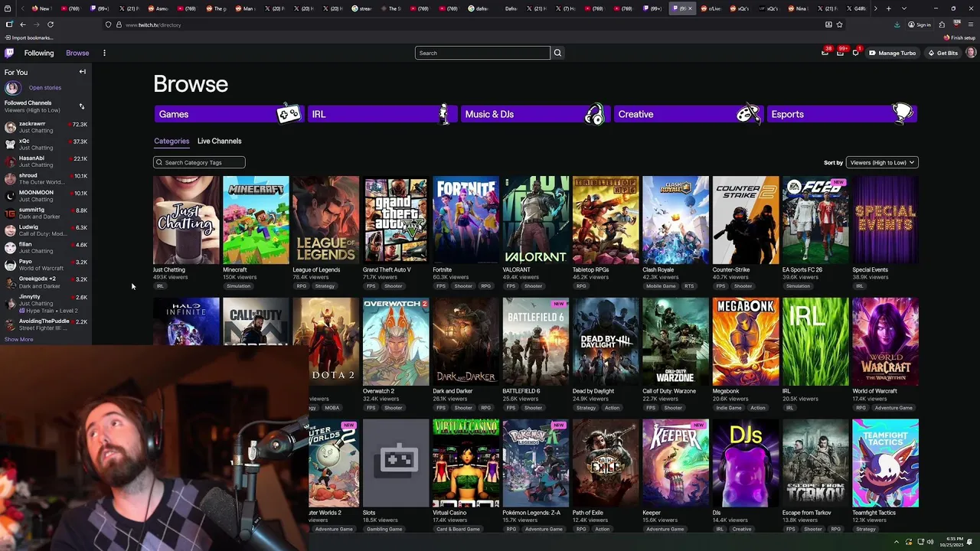The height and width of the screenshot is (551, 980).
Task: Open the Following nav item
Action: (38, 53)
